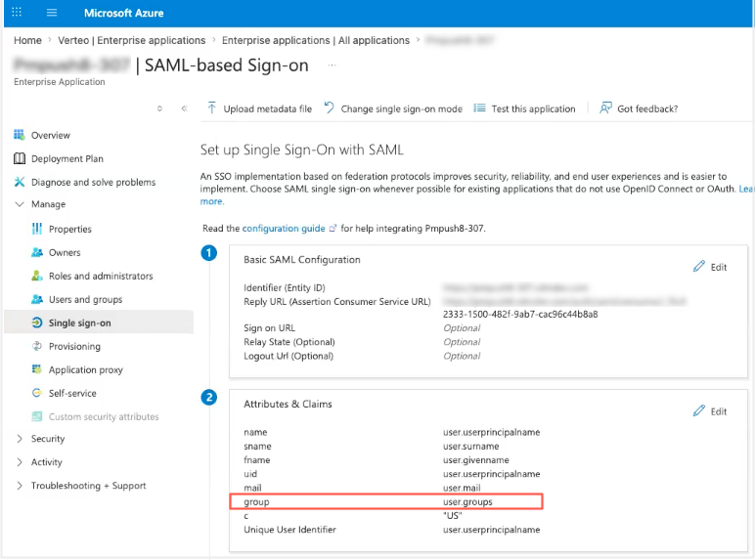Collapse the sidebar with double chevron
Screen dimensions: 755x560
pyautogui.click(x=185, y=108)
